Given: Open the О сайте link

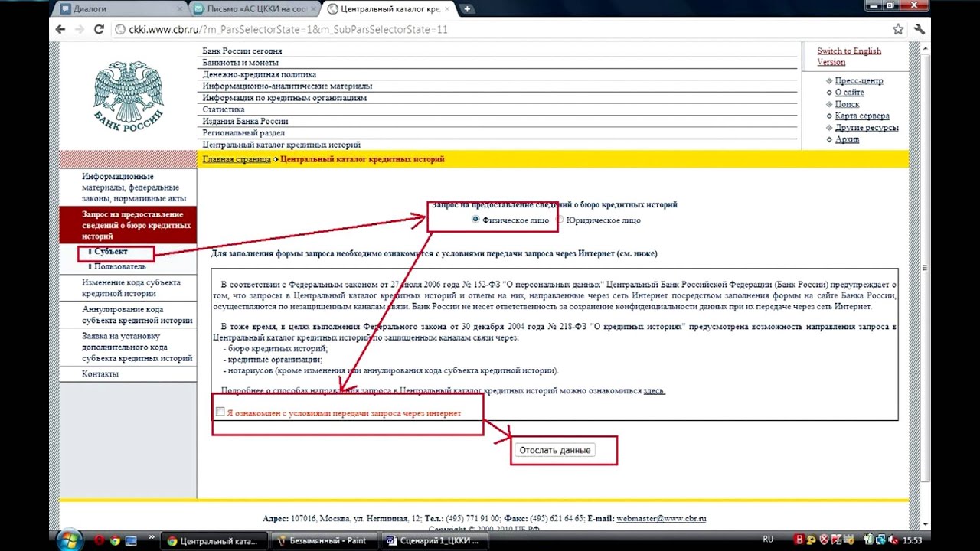Looking at the screenshot, I should [x=849, y=93].
